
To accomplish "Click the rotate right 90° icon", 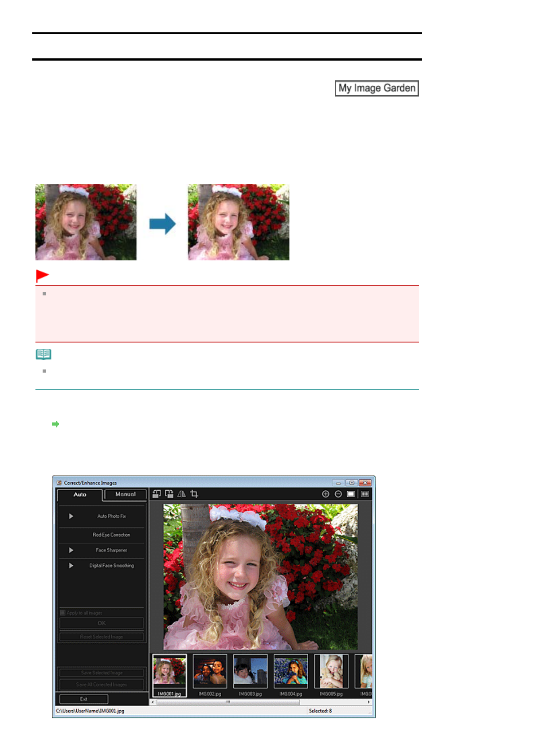I will [x=169, y=494].
